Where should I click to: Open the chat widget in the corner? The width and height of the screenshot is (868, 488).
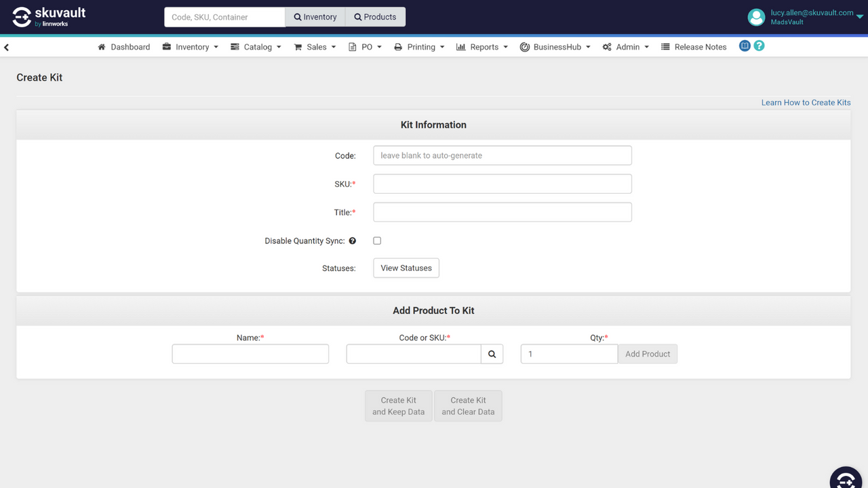click(x=846, y=479)
